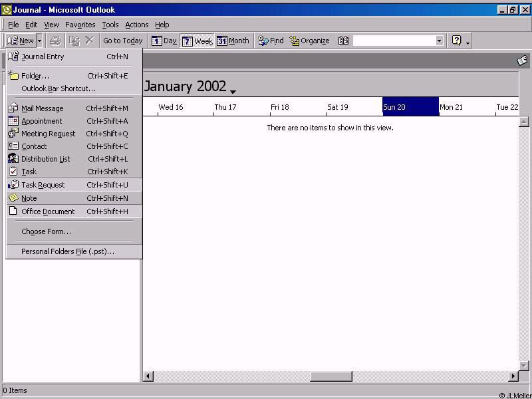Choose Outlook Bar Shortcut... menu item

click(74, 88)
